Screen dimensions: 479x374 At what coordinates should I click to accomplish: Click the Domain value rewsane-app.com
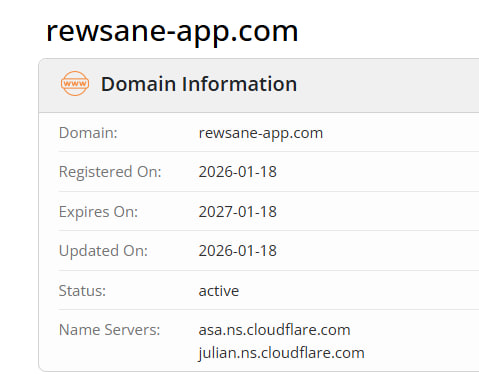(261, 133)
